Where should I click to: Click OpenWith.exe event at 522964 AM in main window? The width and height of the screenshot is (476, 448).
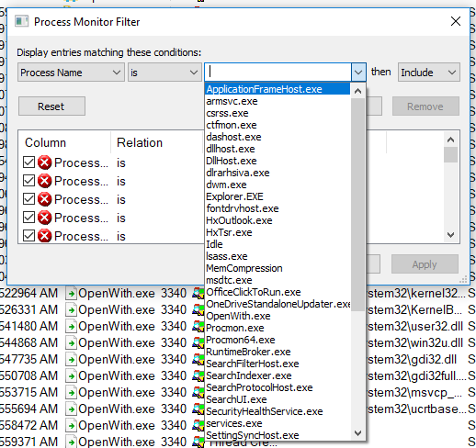coord(117,293)
